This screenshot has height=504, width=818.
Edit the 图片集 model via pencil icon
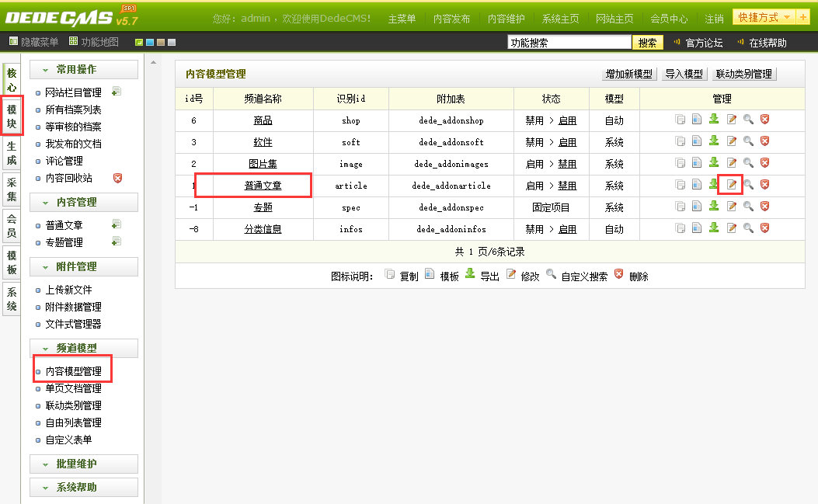pyautogui.click(x=732, y=163)
